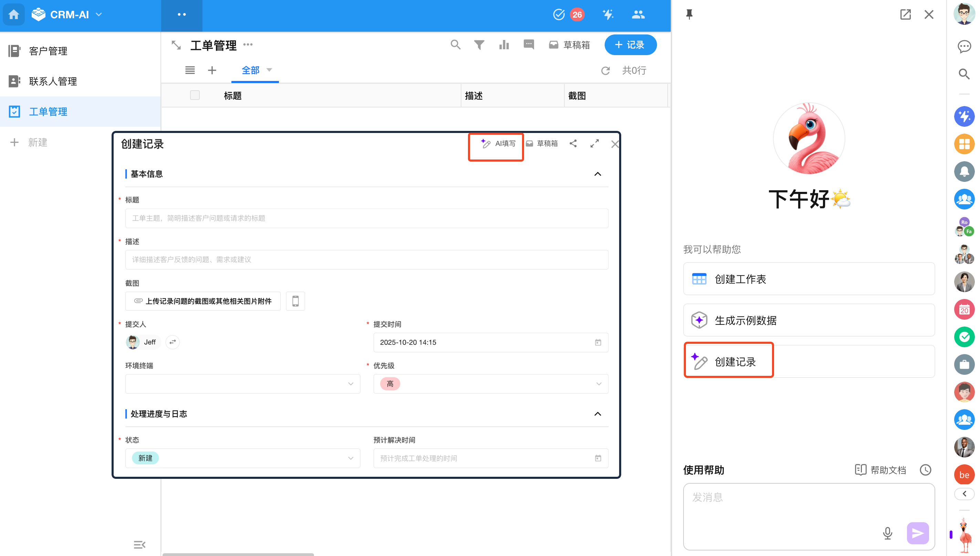Click the filter funnel icon

tap(479, 45)
